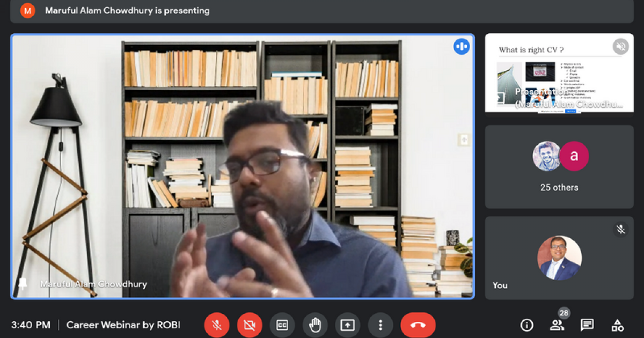Image resolution: width=644 pixels, height=338 pixels.
Task: Open meeting details info icon
Action: pyautogui.click(x=527, y=325)
